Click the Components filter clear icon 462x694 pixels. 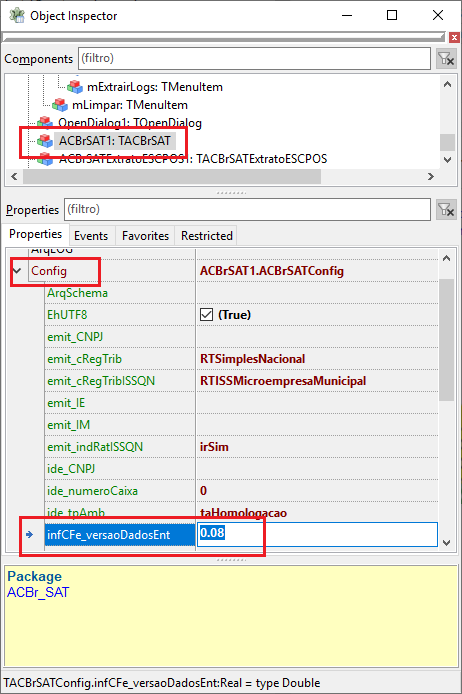[446, 59]
